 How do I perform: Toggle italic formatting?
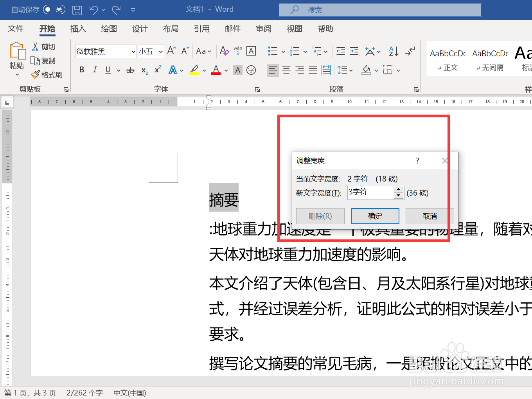[x=95, y=70]
